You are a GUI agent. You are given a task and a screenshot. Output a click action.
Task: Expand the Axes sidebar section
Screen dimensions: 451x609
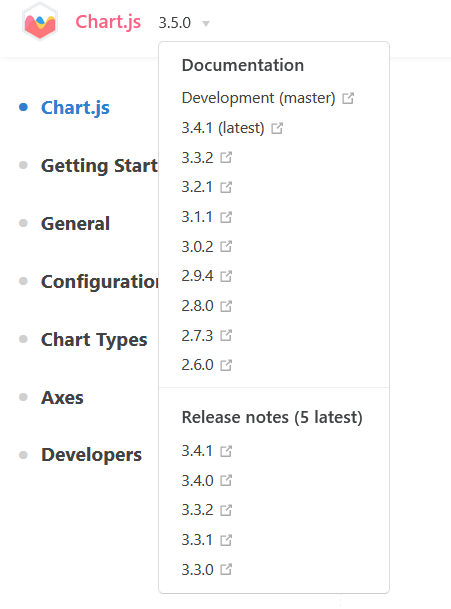tap(62, 398)
